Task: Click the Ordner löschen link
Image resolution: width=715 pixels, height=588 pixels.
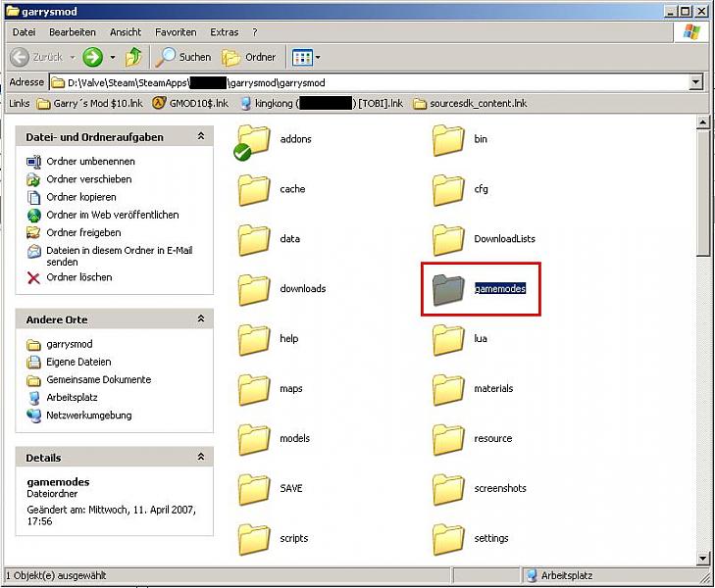Action: coord(78,277)
